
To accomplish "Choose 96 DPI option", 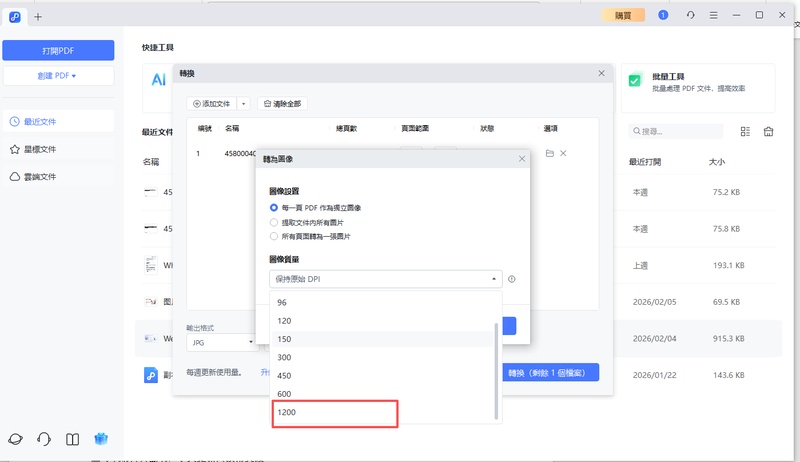I will click(382, 302).
